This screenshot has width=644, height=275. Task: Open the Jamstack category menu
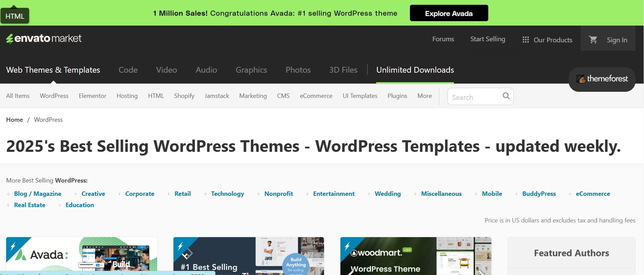pyautogui.click(x=217, y=96)
